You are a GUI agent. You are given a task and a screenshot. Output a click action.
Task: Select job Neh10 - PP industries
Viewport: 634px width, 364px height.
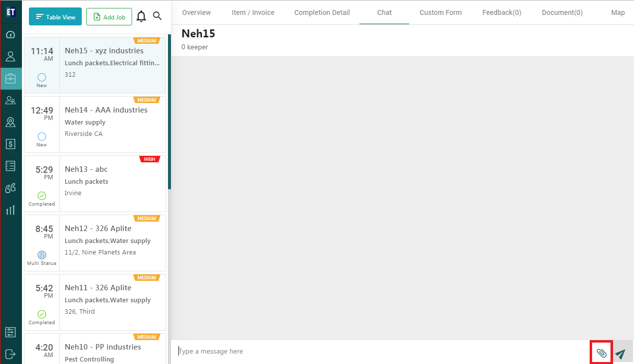pos(95,349)
